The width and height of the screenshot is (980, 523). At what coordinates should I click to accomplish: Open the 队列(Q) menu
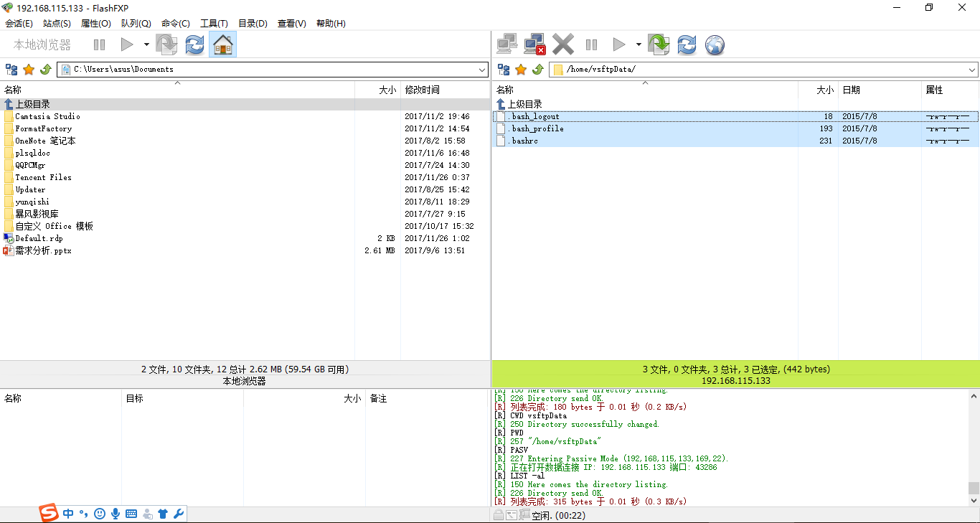pyautogui.click(x=136, y=24)
